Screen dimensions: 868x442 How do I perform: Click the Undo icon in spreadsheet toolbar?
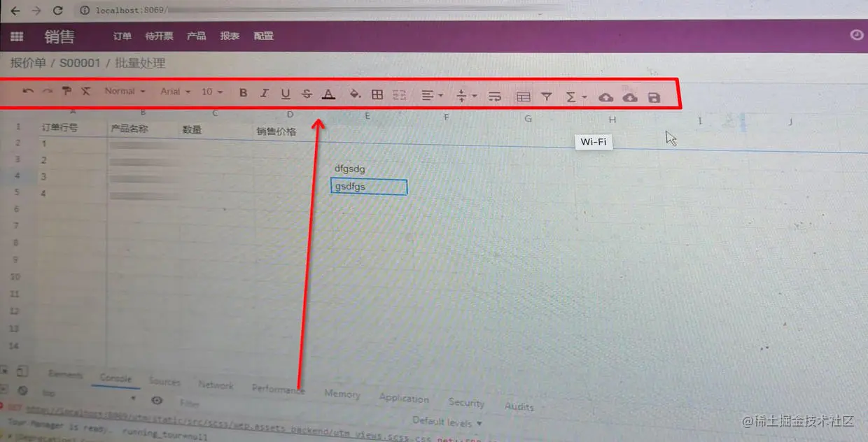tap(28, 92)
